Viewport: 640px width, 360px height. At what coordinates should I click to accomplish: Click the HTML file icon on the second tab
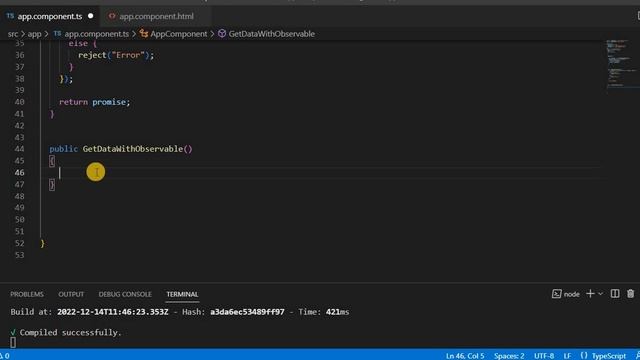click(112, 16)
